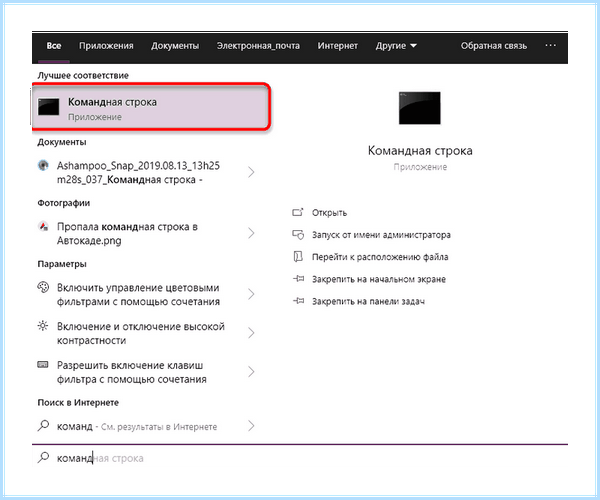Click the filter keys keyboard icon
The image size is (600, 500).
coord(43,364)
